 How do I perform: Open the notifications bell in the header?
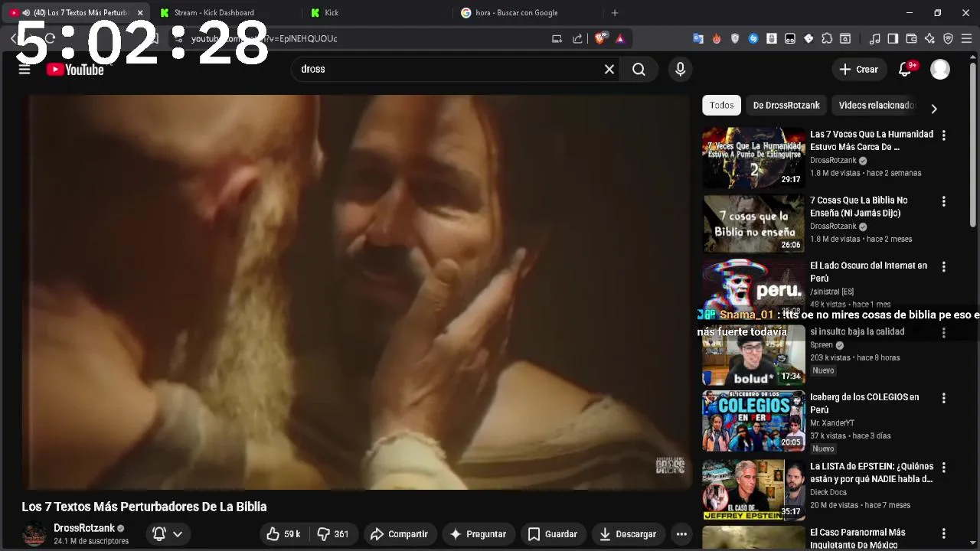pyautogui.click(x=905, y=69)
